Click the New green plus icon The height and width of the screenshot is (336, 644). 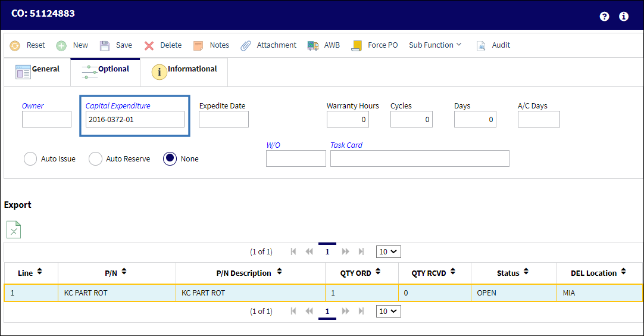(x=61, y=46)
